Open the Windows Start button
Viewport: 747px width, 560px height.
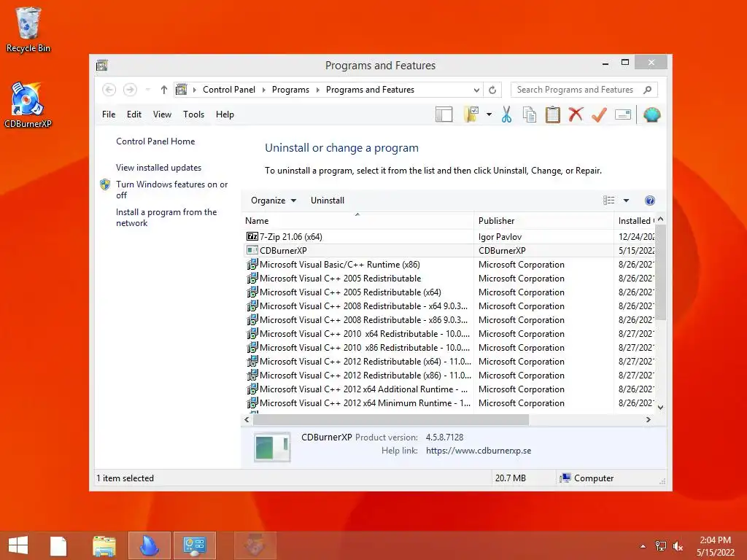tap(18, 545)
